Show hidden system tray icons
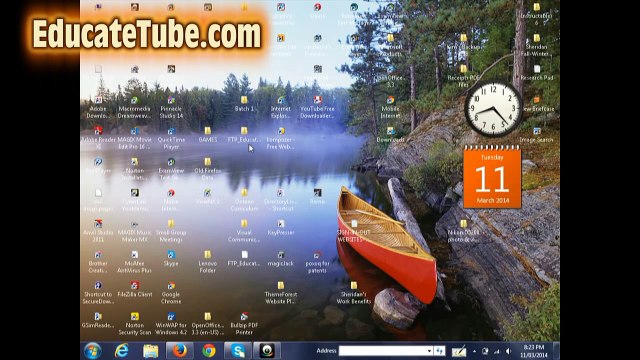This screenshot has height=360, width=640. pyautogui.click(x=474, y=351)
